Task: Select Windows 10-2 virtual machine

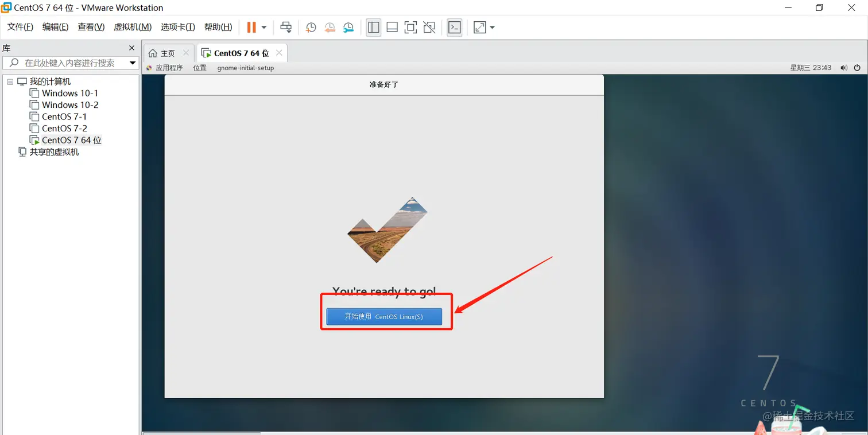Action: [70, 105]
